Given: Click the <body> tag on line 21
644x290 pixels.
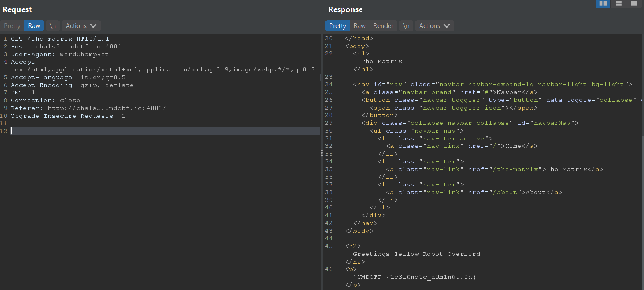Looking at the screenshot, I should (x=357, y=46).
